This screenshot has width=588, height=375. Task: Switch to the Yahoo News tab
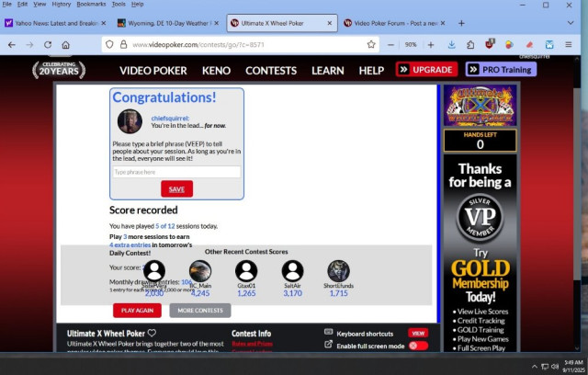[x=55, y=23]
